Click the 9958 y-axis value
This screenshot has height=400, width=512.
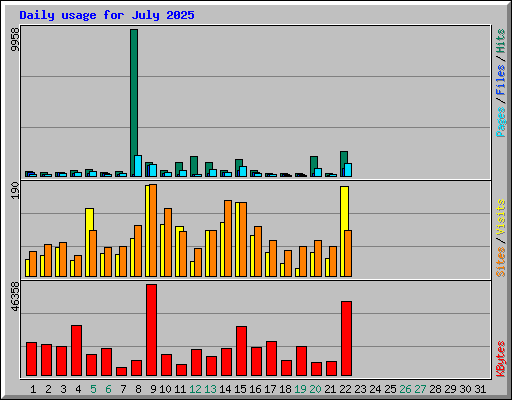(x=15, y=39)
